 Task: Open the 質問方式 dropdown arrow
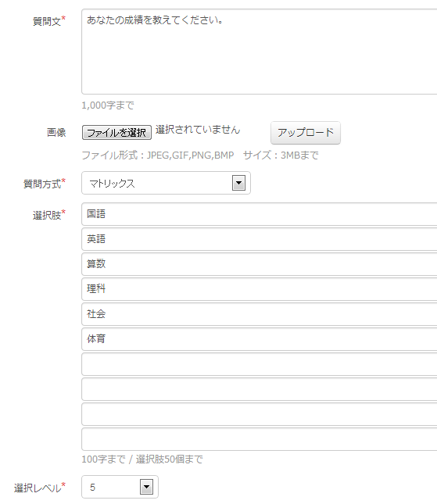[238, 183]
